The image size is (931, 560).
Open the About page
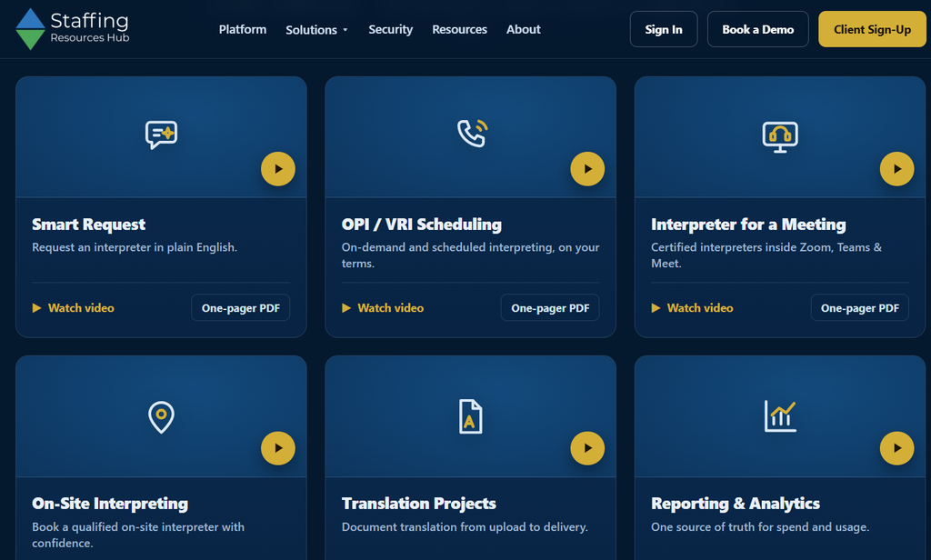pos(523,29)
